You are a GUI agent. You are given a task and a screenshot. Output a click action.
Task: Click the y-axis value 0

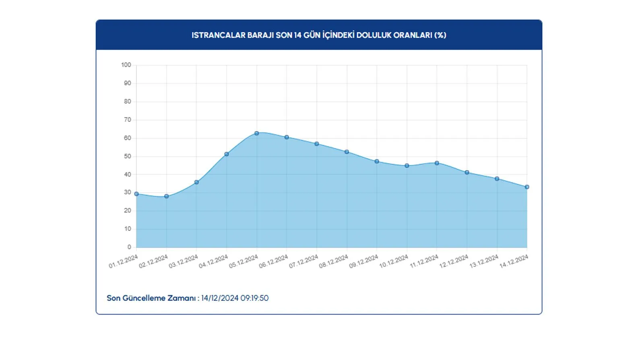129,247
